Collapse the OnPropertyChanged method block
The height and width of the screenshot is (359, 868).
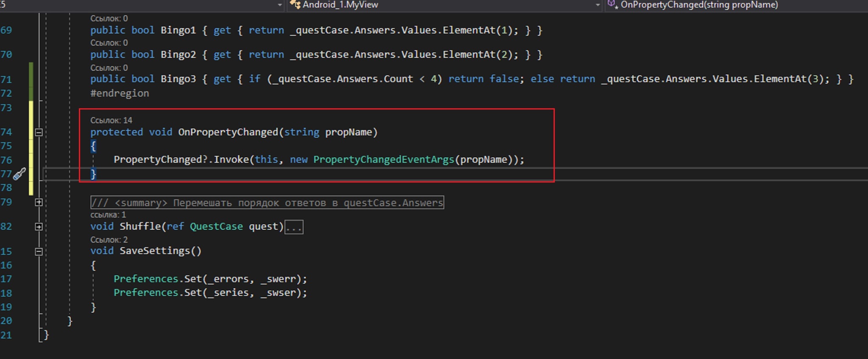pyautogui.click(x=39, y=132)
